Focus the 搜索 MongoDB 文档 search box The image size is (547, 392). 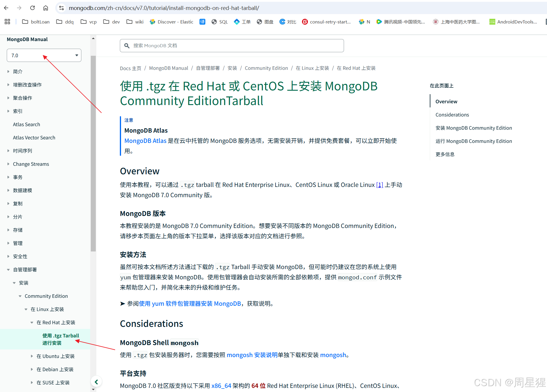pyautogui.click(x=232, y=46)
